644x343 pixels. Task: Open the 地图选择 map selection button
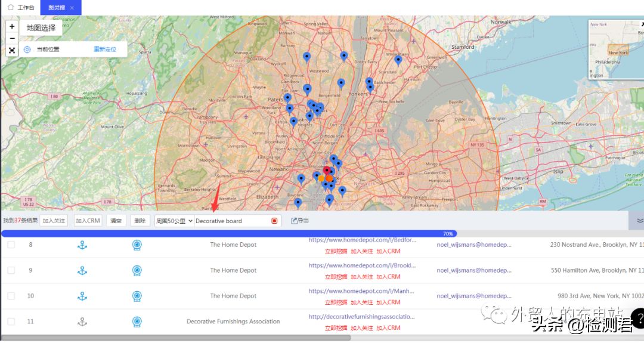pos(41,28)
